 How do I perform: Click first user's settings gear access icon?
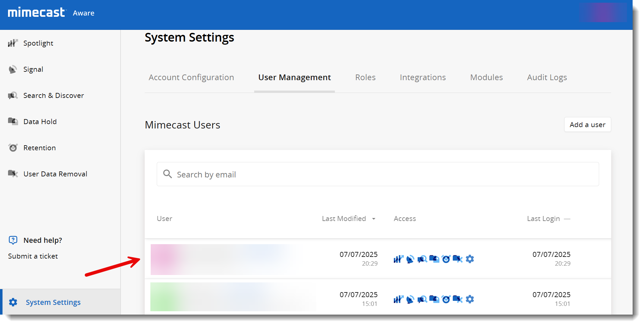(x=470, y=259)
